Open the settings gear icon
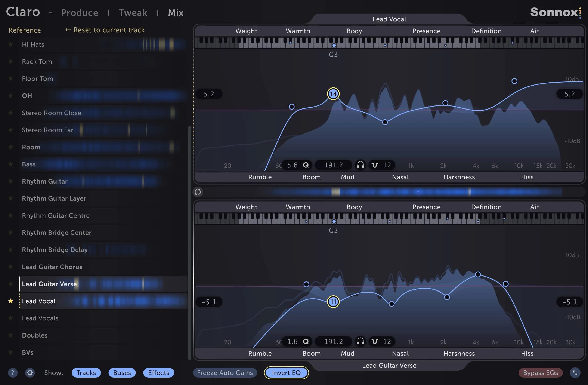Image resolution: width=588 pixels, height=385 pixels. 30,373
